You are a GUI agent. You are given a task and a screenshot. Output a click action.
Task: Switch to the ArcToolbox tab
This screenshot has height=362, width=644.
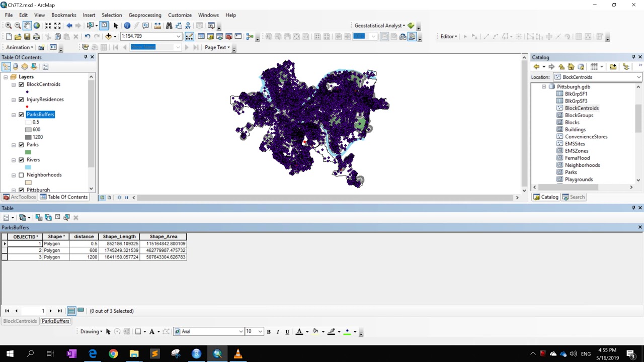pyautogui.click(x=20, y=197)
